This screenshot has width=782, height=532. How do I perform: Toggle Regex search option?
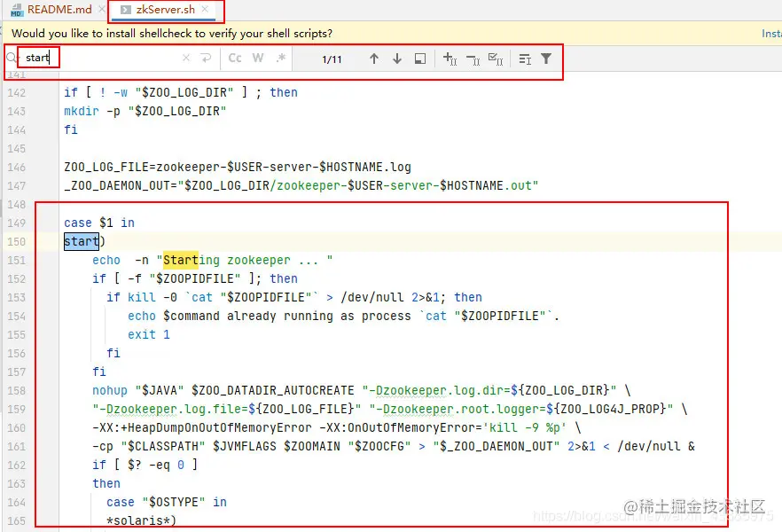pyautogui.click(x=281, y=59)
